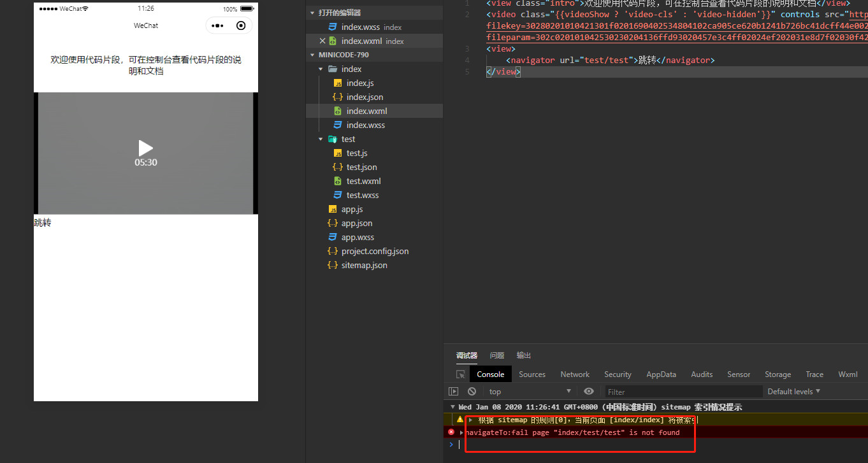Viewport: 868px width, 463px height.
Task: Open the Storage tab
Action: (778, 374)
